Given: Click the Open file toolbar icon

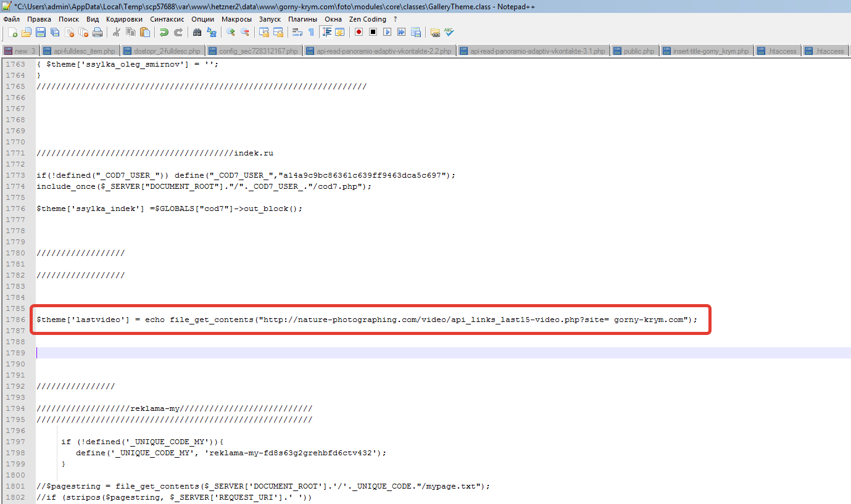Looking at the screenshot, I should [26, 32].
